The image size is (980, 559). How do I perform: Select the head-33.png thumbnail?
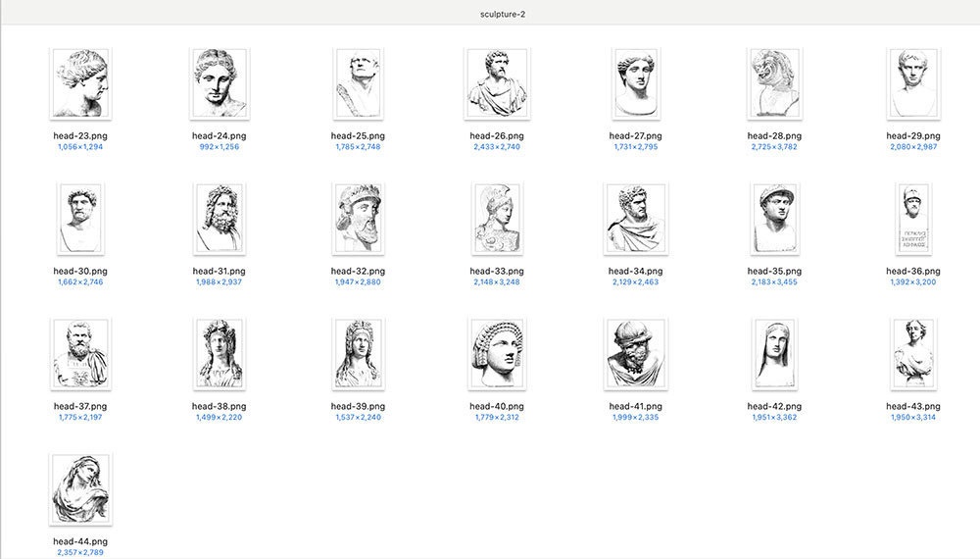coord(497,219)
